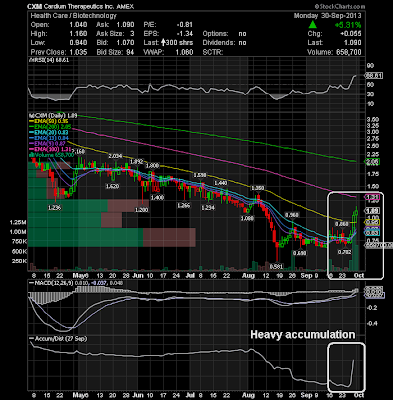
Task: Click the 1.440 price label
Action: [221, 183]
